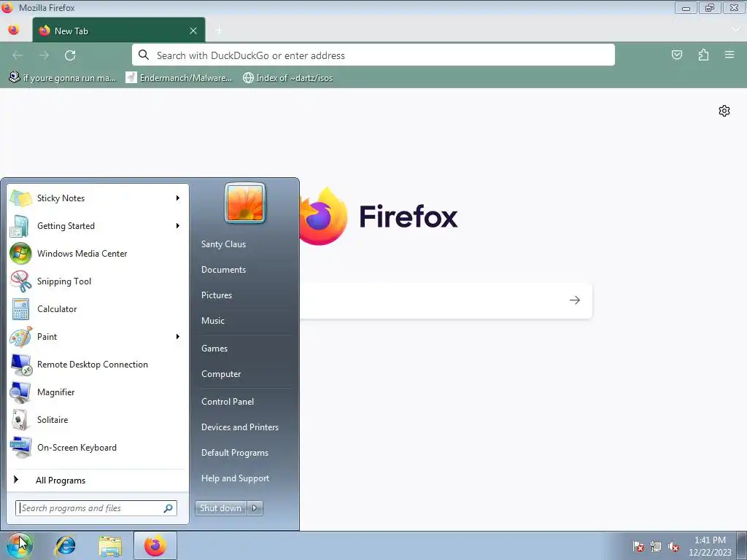This screenshot has height=560, width=747.
Task: Start Solitaire game
Action: (x=97, y=420)
